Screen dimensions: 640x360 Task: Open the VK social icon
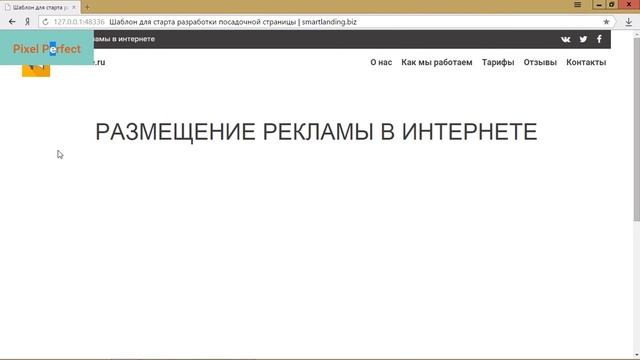point(565,39)
